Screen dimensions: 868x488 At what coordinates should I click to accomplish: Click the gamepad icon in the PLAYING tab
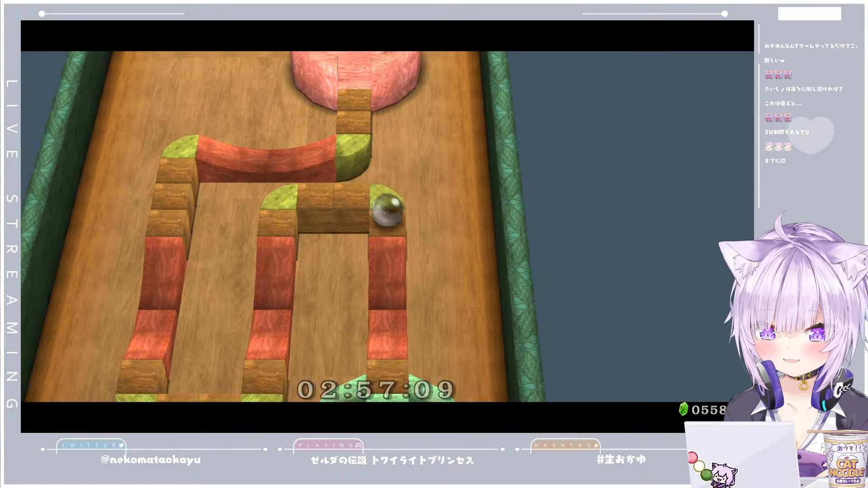pos(358,445)
